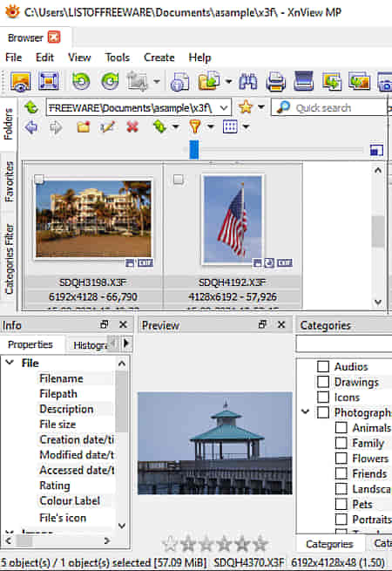
Task: Click the Filter funnel icon
Action: (195, 126)
